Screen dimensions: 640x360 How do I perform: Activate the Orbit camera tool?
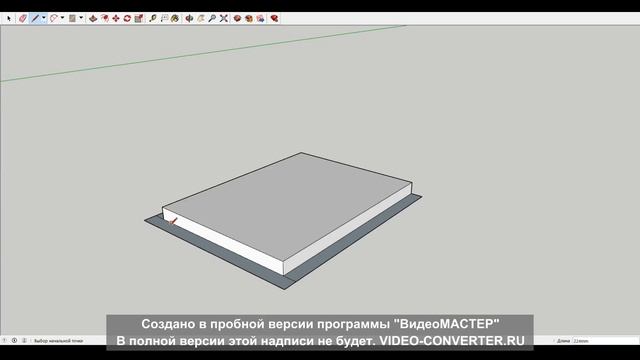pyautogui.click(x=189, y=18)
